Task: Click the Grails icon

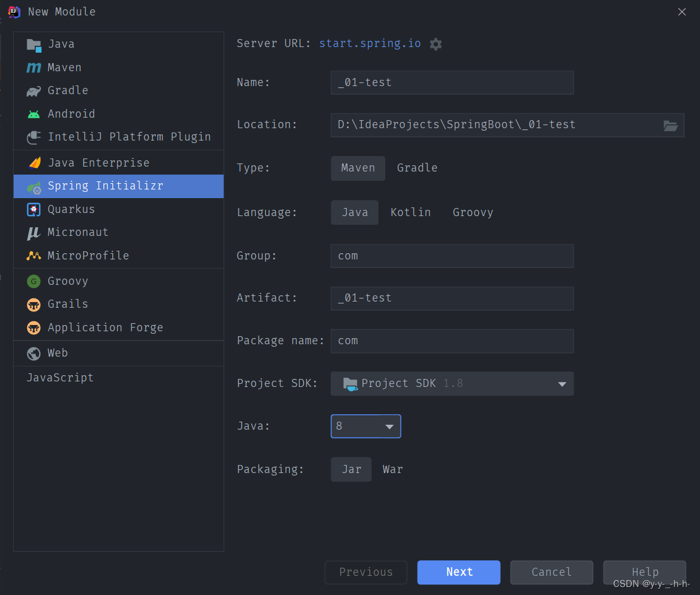Action: coord(33,305)
